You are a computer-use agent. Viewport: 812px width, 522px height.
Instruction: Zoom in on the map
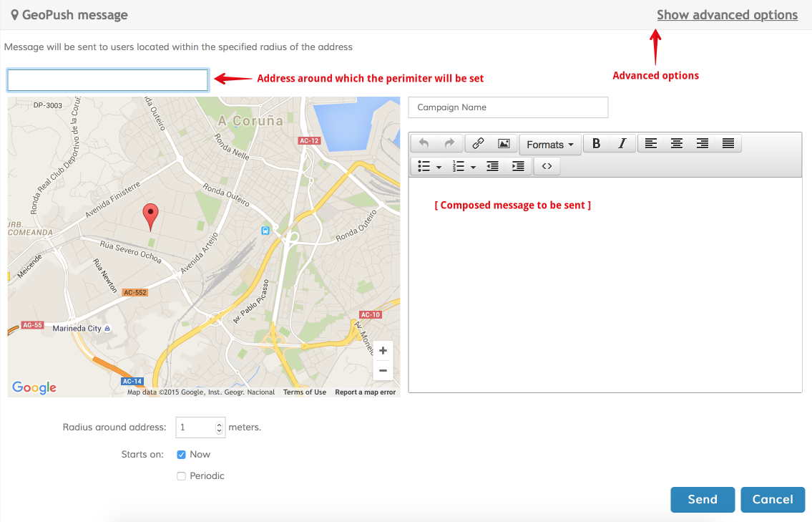click(383, 351)
